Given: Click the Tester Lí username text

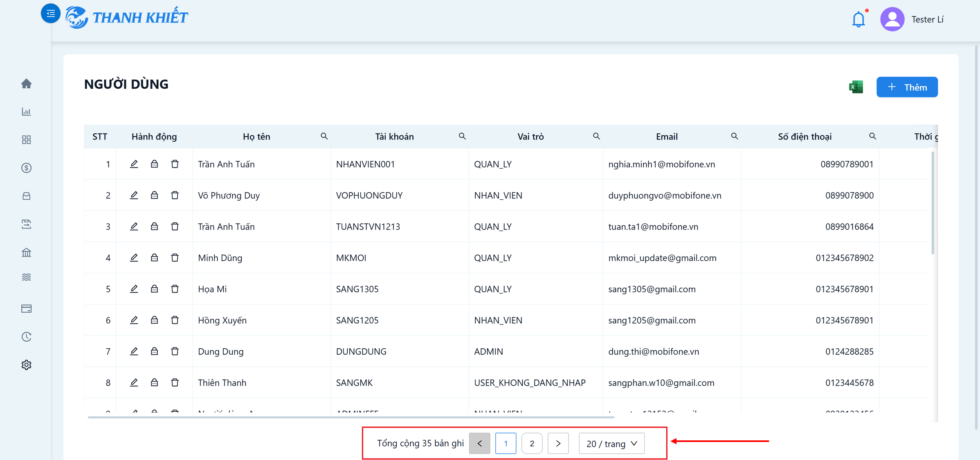Looking at the screenshot, I should click(x=927, y=20).
